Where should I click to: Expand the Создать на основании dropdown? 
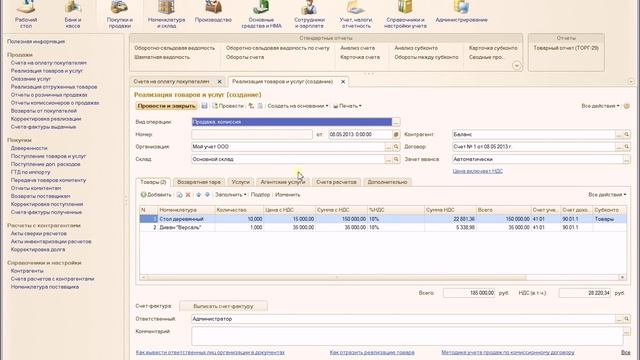pos(298,106)
